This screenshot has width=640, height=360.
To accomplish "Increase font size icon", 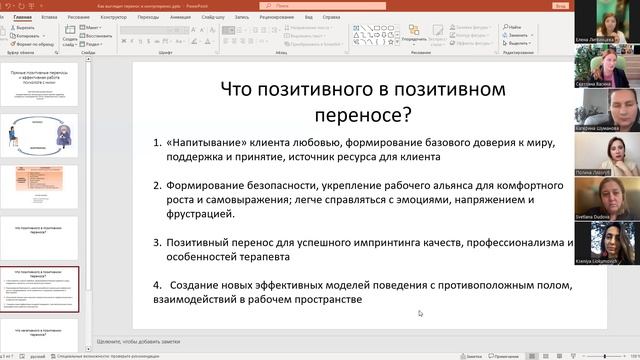I will coord(193,30).
